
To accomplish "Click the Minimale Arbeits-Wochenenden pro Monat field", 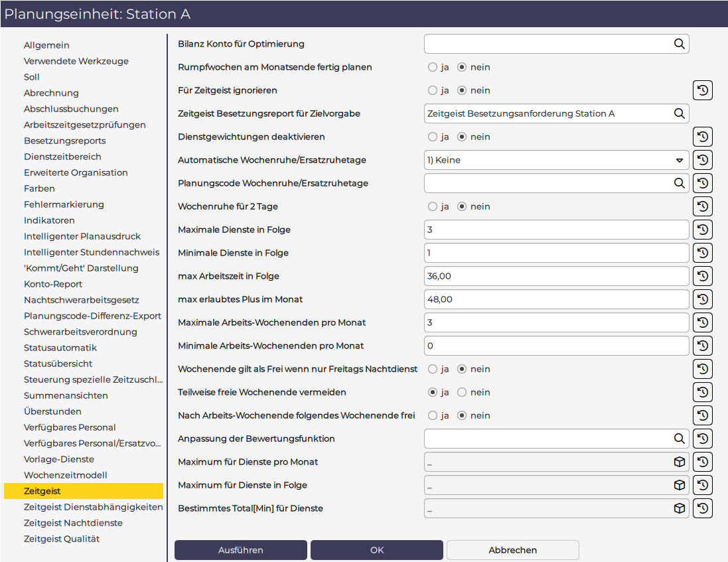I will tap(556, 346).
